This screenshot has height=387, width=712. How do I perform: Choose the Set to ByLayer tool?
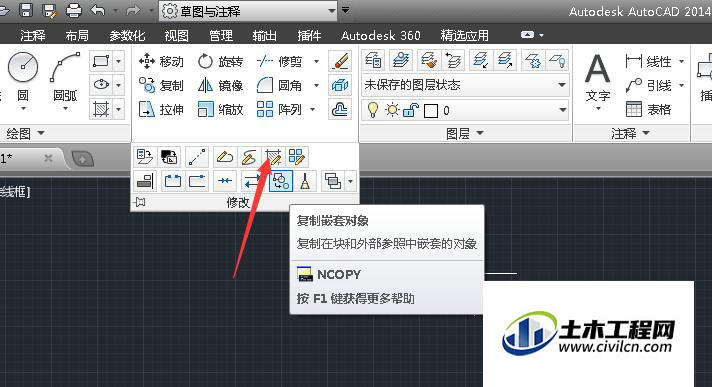(x=145, y=157)
